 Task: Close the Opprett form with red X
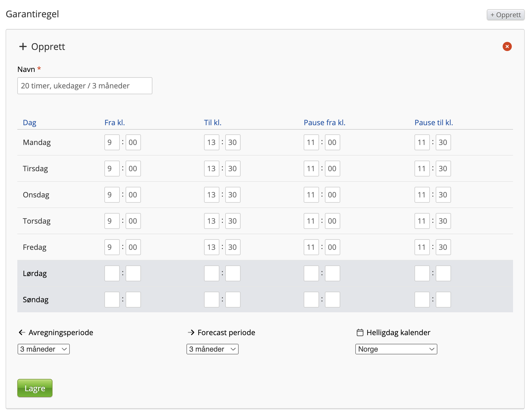(x=507, y=47)
